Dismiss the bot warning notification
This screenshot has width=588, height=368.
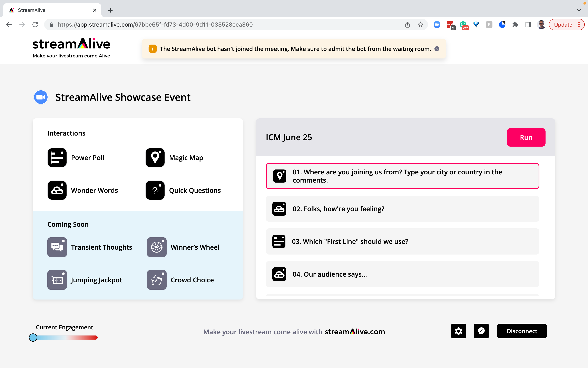437,49
